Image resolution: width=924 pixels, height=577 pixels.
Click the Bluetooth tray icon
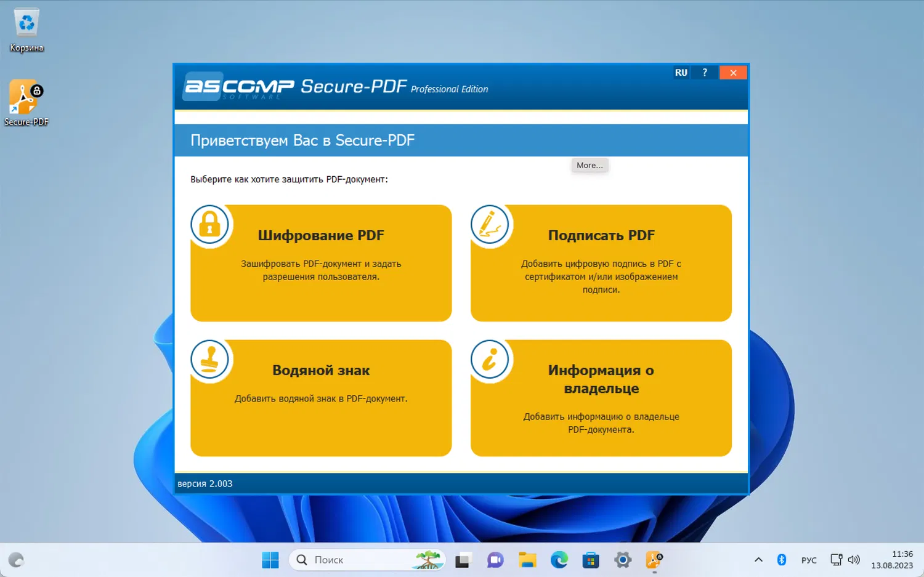(782, 560)
